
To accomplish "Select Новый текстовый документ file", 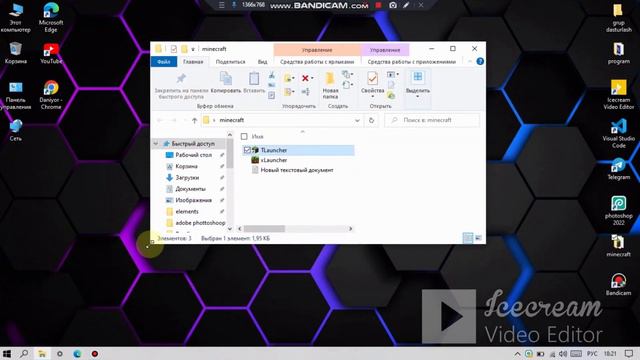I will (x=297, y=170).
